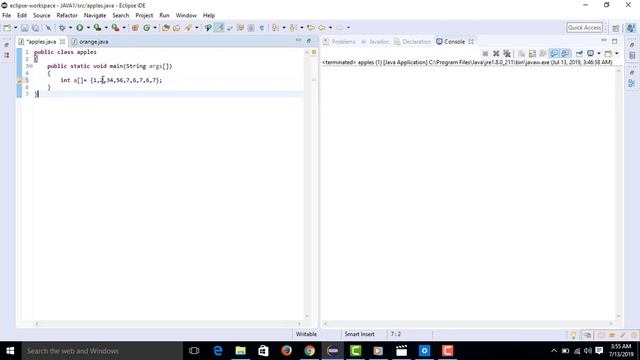
Task: Open Firefox from the taskbar
Action: (286, 351)
